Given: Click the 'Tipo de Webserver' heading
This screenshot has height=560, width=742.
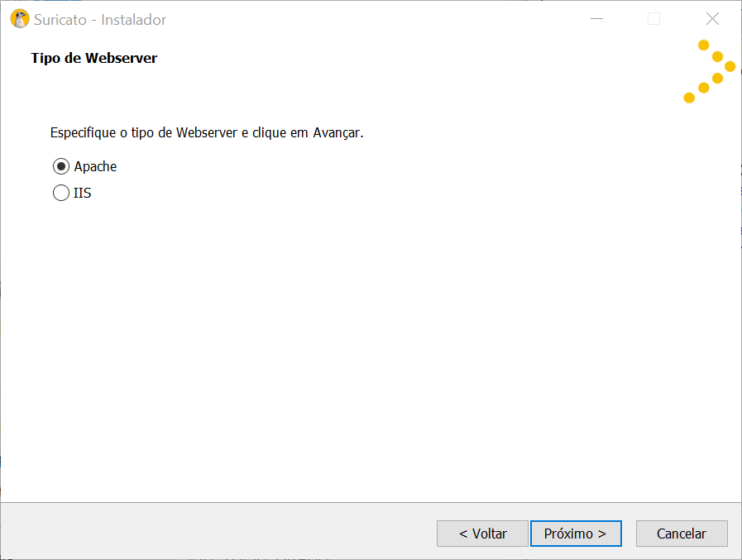Looking at the screenshot, I should (94, 58).
